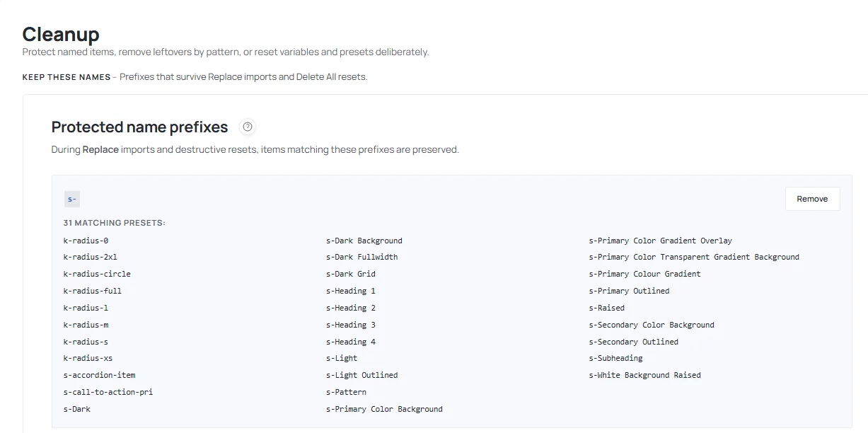The height and width of the screenshot is (433, 868).
Task: Select preset k-radius-l
Action: pos(86,308)
